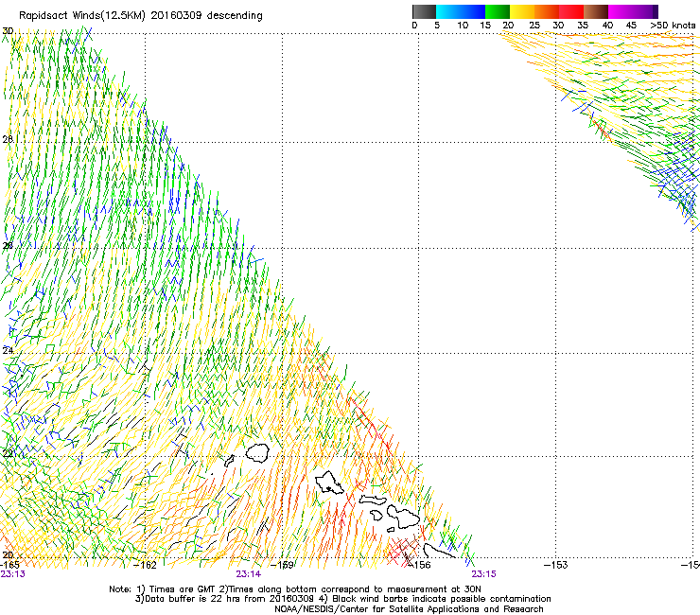Click the Maui island outline
Image resolution: width=700 pixels, height=615 pixels.
(x=403, y=517)
